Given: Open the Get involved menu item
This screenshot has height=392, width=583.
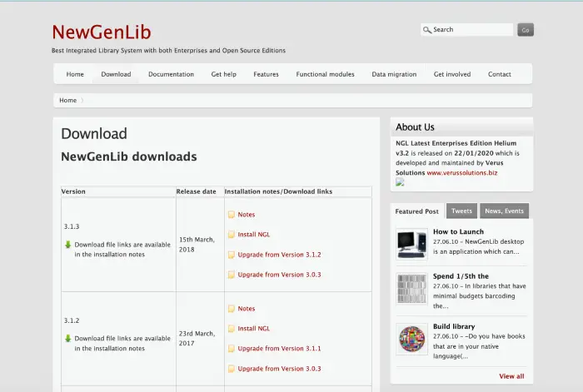Looking at the screenshot, I should (x=452, y=74).
